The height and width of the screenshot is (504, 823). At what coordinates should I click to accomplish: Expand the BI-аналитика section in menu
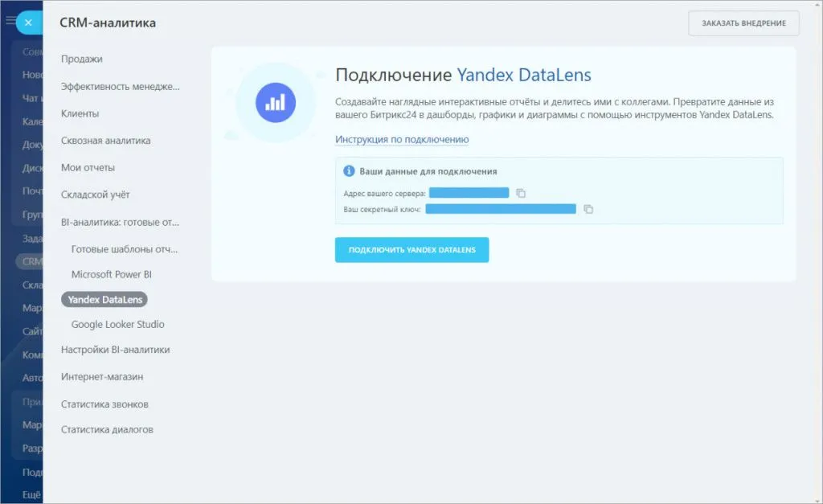click(120, 222)
